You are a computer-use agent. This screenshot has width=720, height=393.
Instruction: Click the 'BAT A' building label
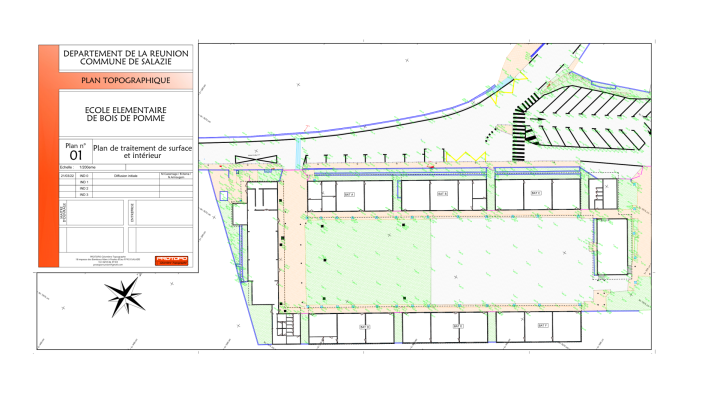[349, 195]
